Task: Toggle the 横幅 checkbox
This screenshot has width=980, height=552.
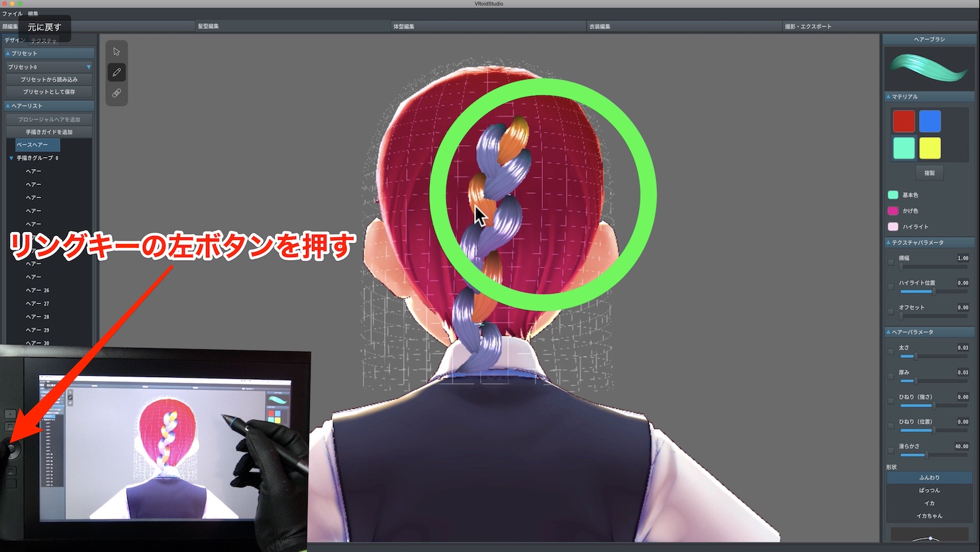Action: 891,262
